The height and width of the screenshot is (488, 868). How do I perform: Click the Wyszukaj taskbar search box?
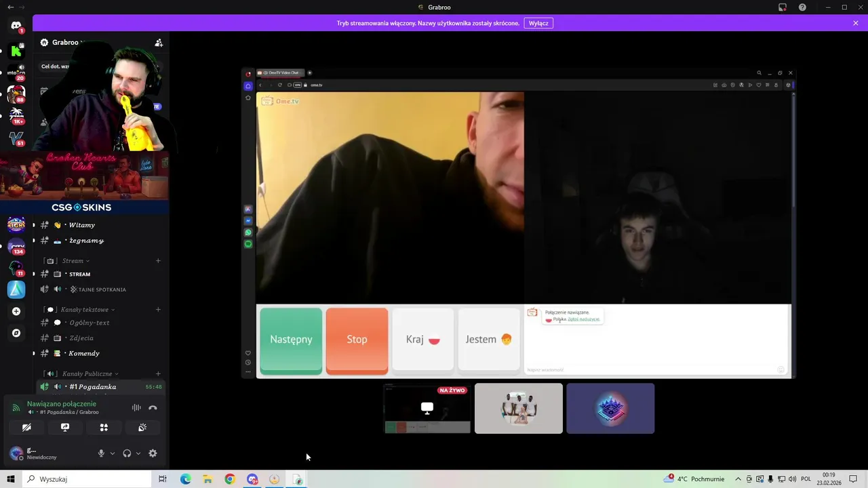[87, 479]
